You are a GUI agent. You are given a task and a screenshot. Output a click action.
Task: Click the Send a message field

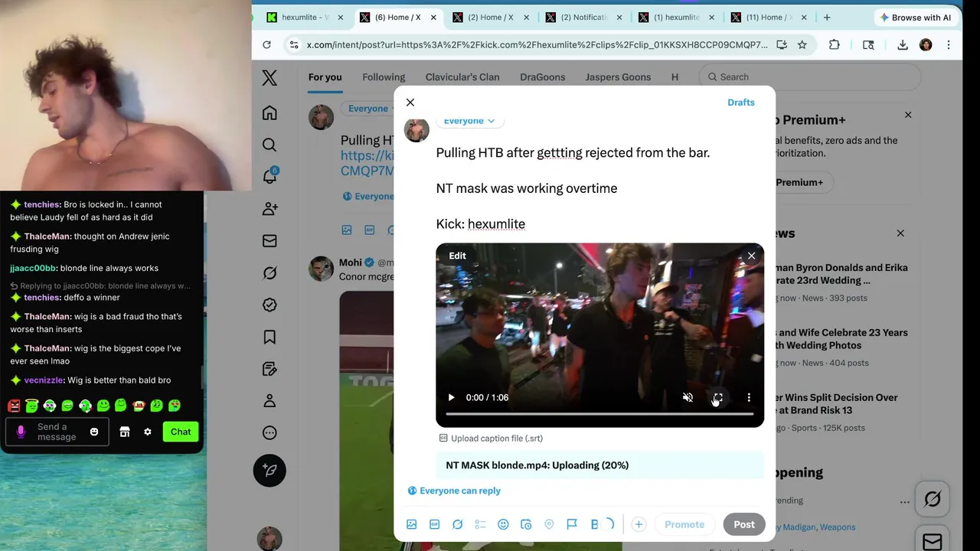tap(57, 432)
